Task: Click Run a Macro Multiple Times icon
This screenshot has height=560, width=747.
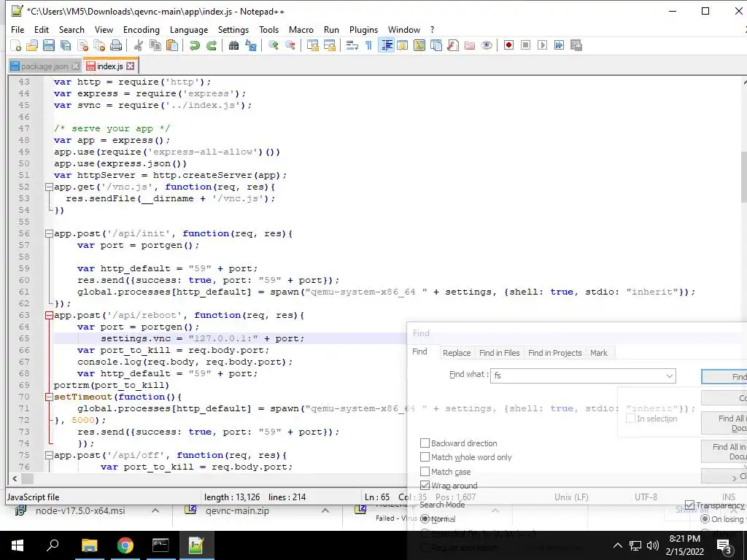Action: [x=559, y=45]
